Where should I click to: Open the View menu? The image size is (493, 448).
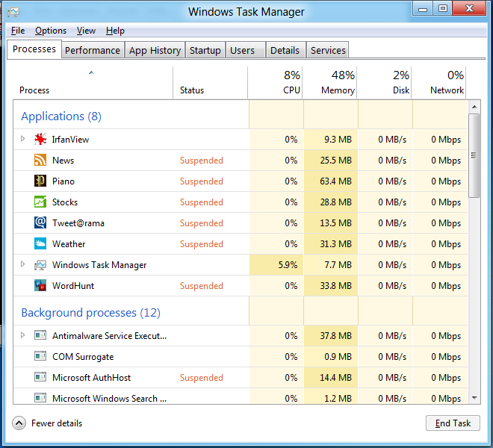coord(86,31)
